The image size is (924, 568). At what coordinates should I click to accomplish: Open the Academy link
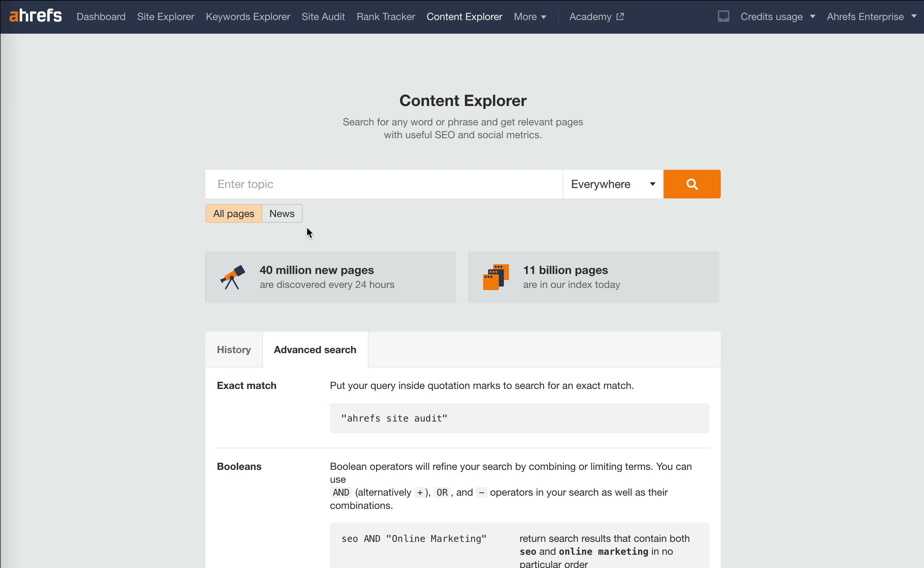(596, 16)
